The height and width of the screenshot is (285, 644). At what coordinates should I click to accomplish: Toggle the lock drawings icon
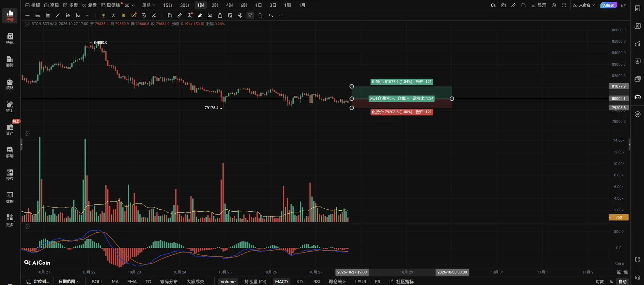pyautogui.click(x=220, y=15)
